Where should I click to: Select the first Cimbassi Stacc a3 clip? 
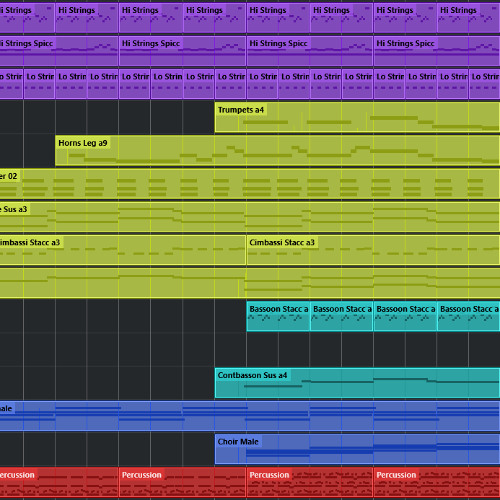coord(123,250)
